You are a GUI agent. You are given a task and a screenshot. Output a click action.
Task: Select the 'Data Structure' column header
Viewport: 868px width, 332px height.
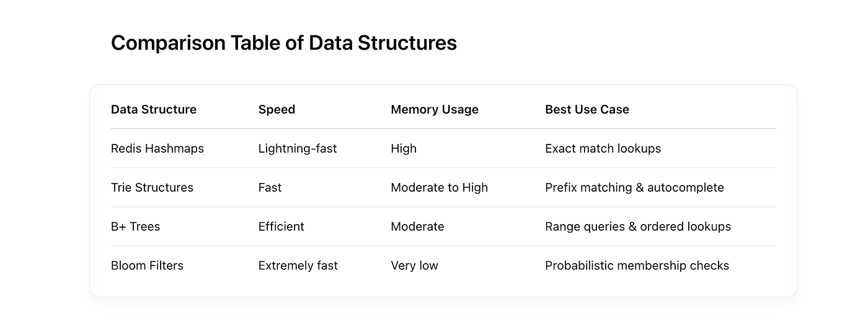[x=154, y=109]
